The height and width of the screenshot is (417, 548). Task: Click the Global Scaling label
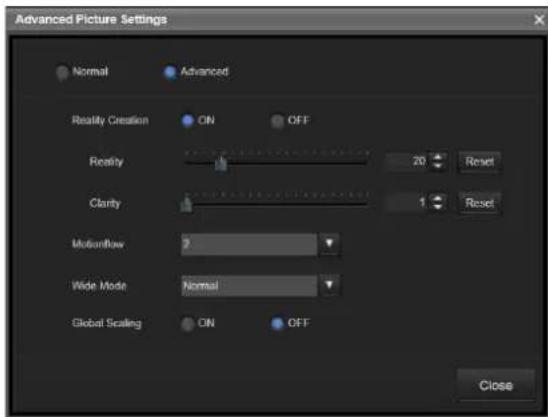[107, 323]
